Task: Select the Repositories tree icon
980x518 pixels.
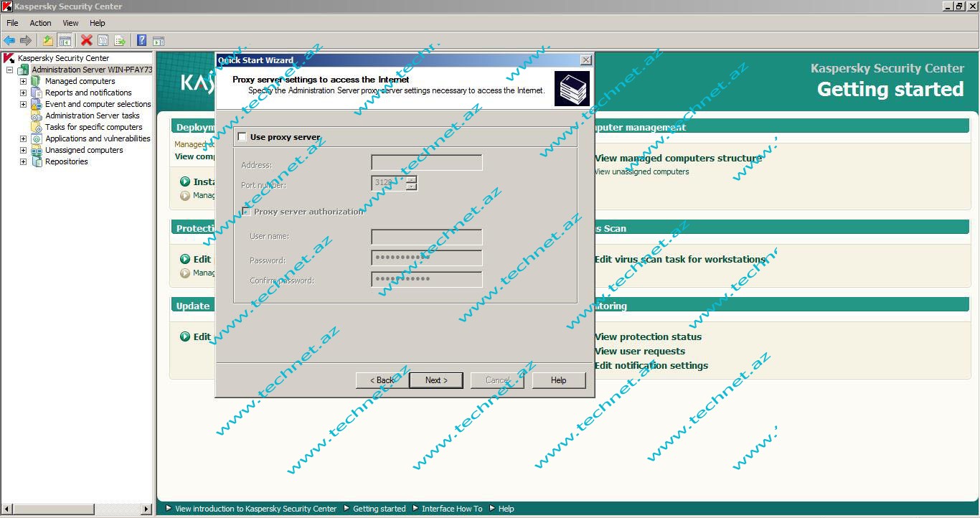Action: (37, 161)
